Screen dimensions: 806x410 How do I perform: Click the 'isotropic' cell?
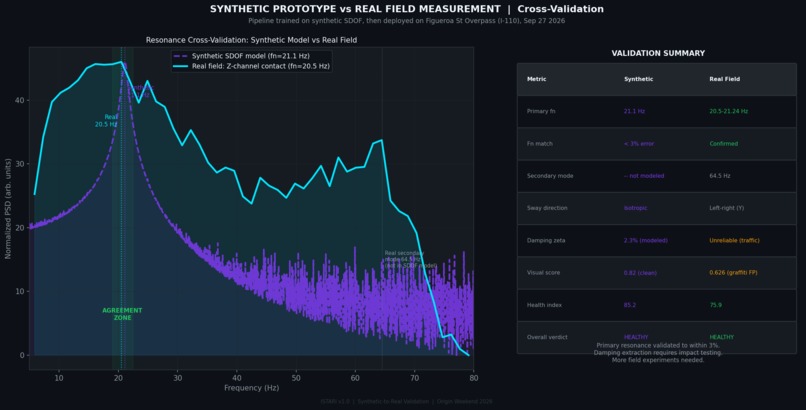point(635,208)
